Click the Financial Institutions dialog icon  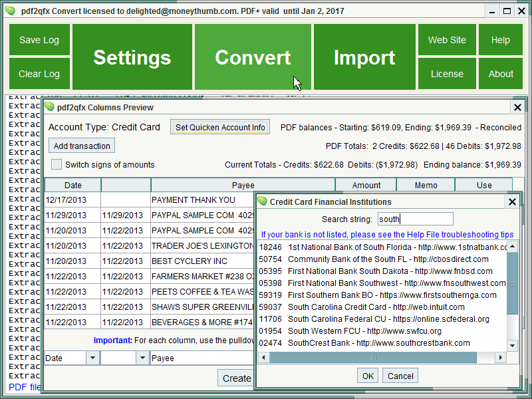coord(262,201)
